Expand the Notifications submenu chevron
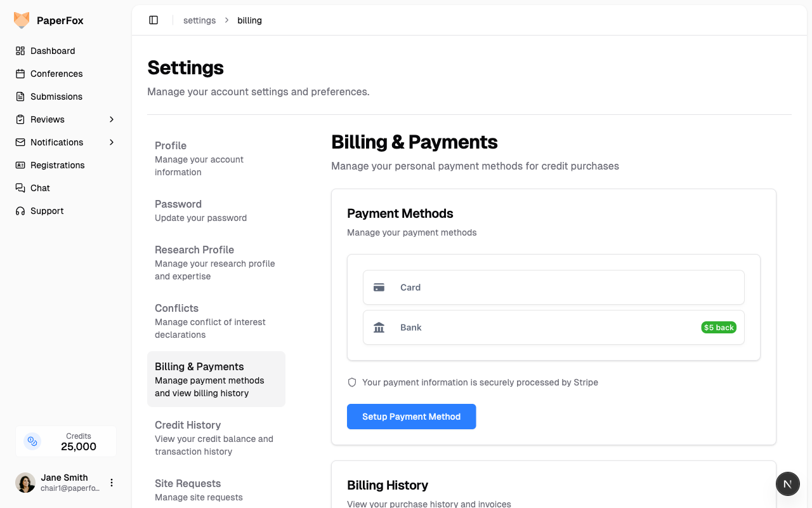 tap(112, 142)
